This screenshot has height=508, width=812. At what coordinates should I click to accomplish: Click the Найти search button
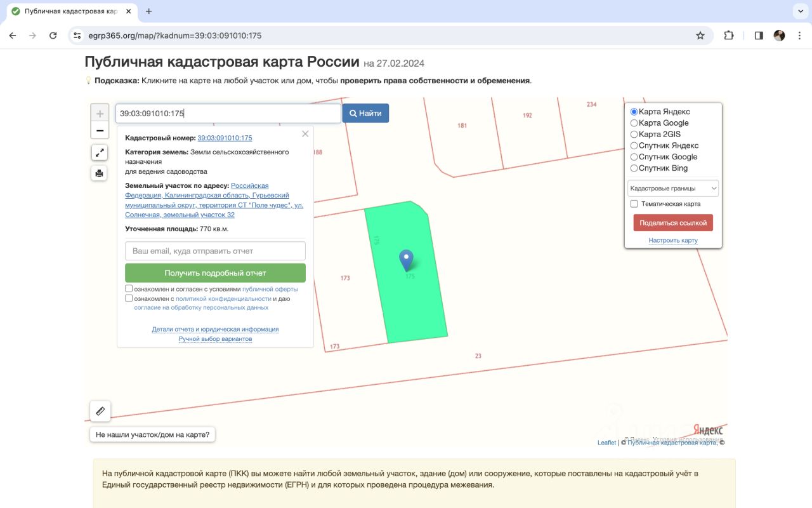[x=365, y=113]
